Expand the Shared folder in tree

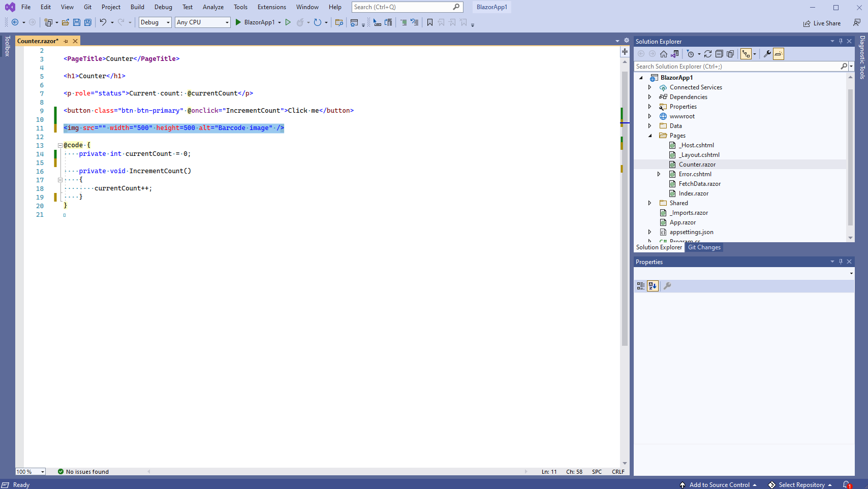pos(649,203)
